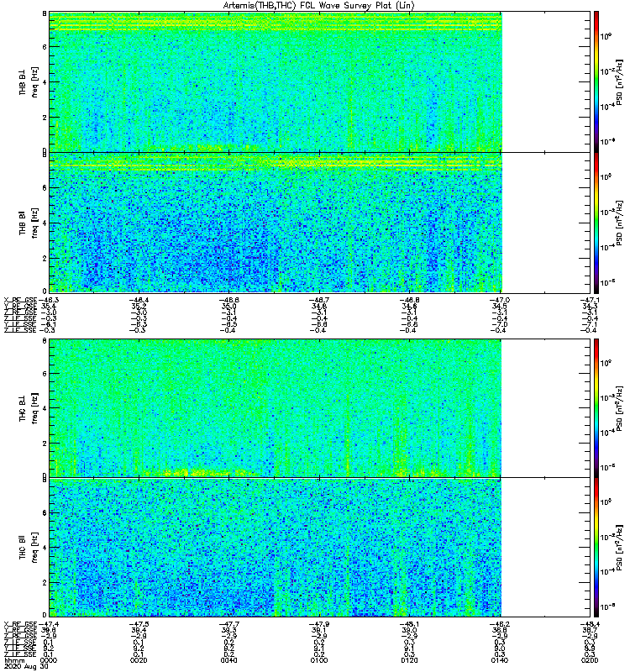This screenshot has height=672, width=630.
Task: Click the 'PSD [nT²/Hz]' label beside THB B⊥ color bar
Action: (x=619, y=82)
